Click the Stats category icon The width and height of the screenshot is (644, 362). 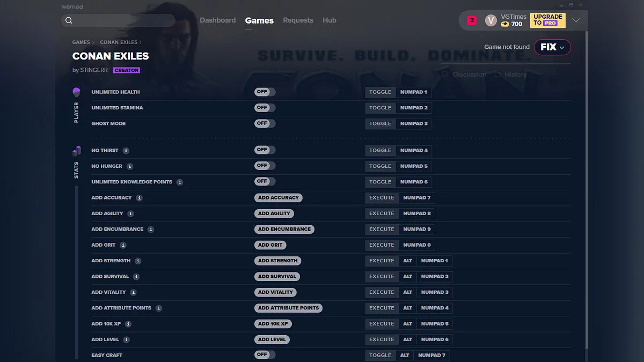pyautogui.click(x=77, y=151)
